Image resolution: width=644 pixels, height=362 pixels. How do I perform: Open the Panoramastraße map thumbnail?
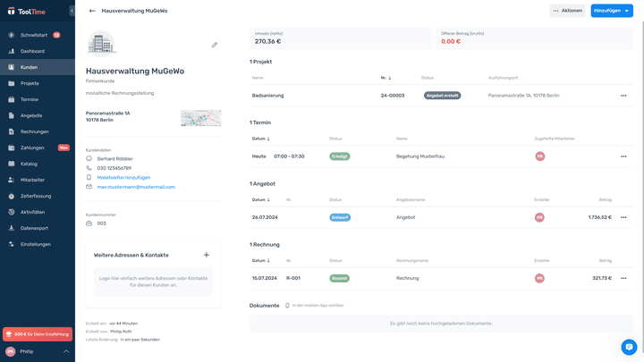pos(200,118)
